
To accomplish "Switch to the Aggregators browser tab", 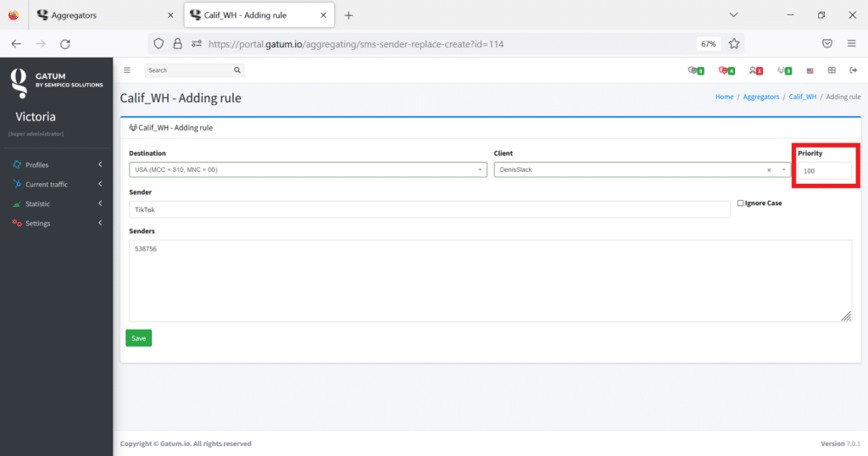I will pos(105,15).
